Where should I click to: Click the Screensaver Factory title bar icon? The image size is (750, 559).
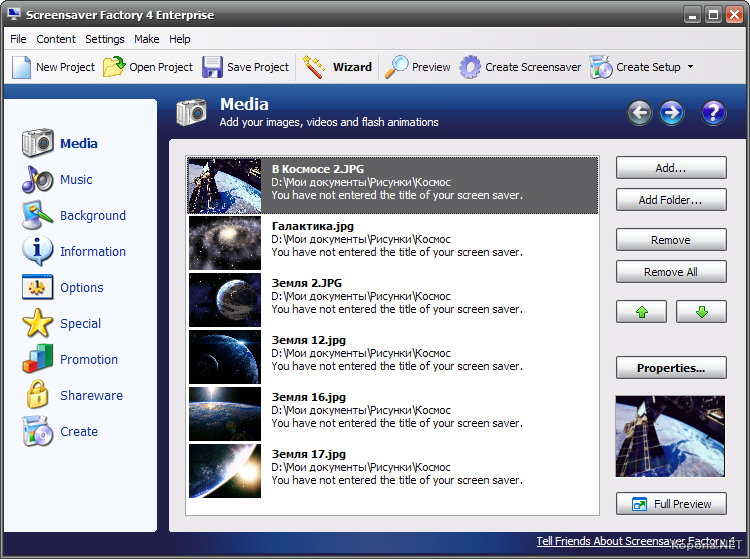(x=14, y=14)
